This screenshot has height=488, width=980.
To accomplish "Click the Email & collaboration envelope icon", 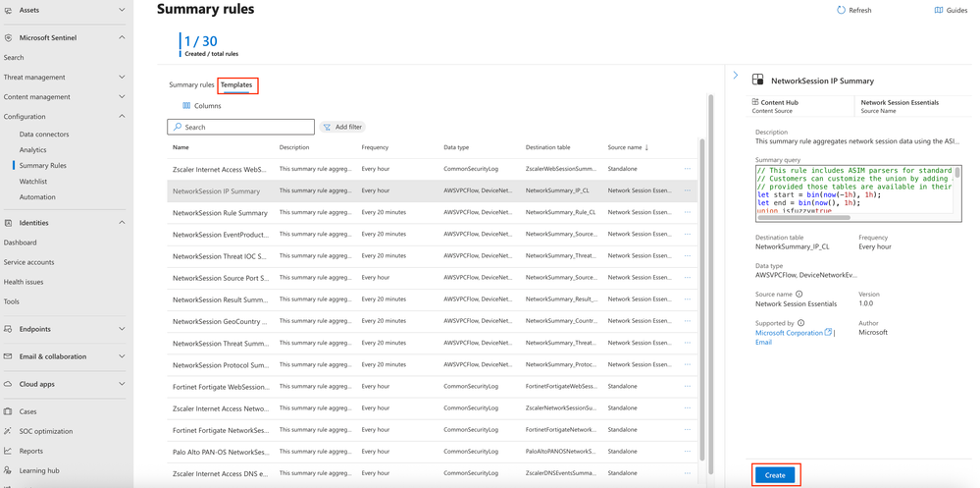I will (8, 356).
